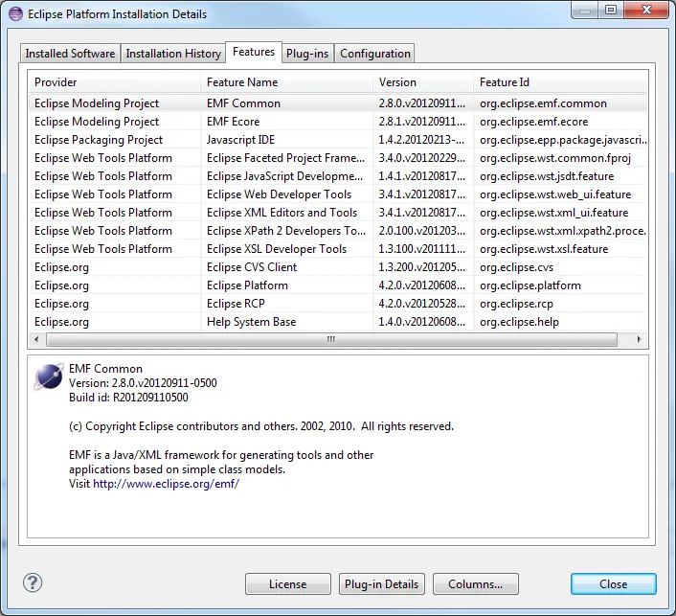The width and height of the screenshot is (676, 616).
Task: Click the help question mark icon
Action: click(33, 582)
